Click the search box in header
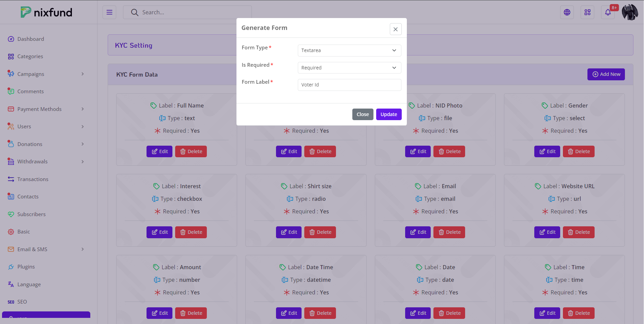The width and height of the screenshot is (644, 324). coord(187,12)
